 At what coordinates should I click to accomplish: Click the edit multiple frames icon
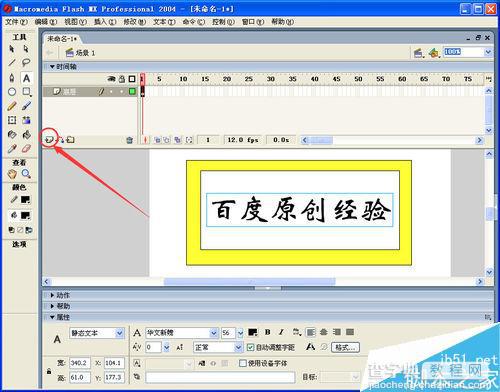(x=178, y=140)
